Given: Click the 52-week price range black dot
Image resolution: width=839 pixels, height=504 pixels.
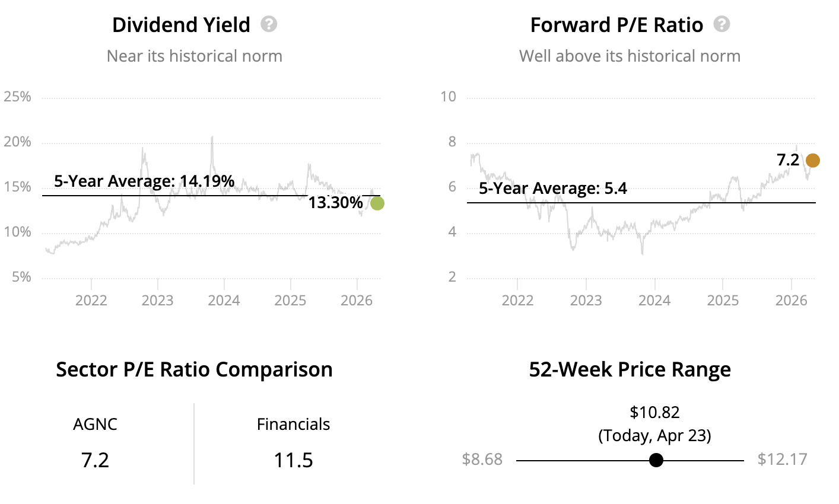Looking at the screenshot, I should coord(656,460).
